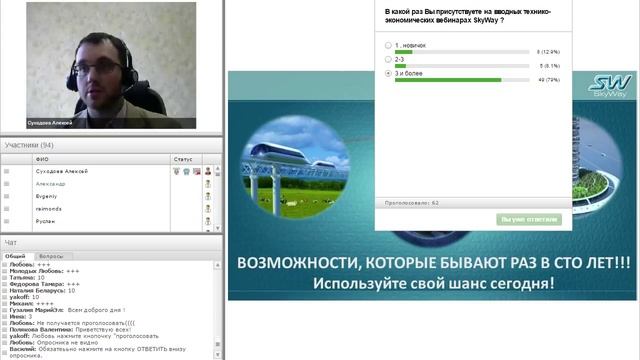Click the '8 (12.9%)' poll result value

[548, 52]
